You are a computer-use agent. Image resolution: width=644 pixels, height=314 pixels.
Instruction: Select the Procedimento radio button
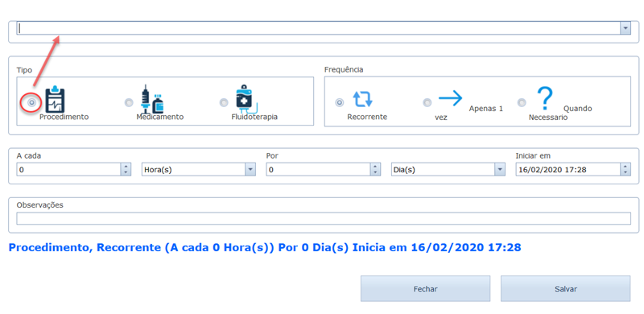pyautogui.click(x=32, y=102)
